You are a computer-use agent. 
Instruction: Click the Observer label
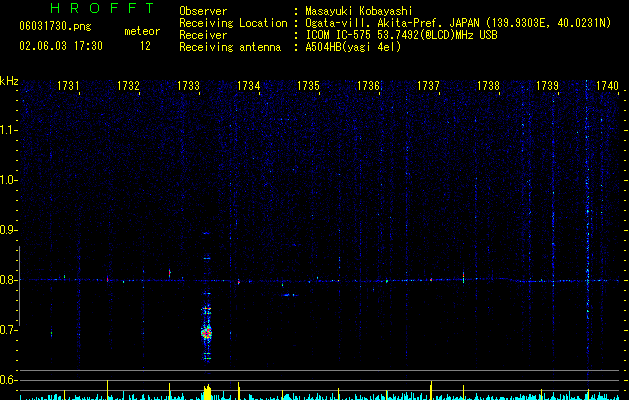pyautogui.click(x=203, y=11)
